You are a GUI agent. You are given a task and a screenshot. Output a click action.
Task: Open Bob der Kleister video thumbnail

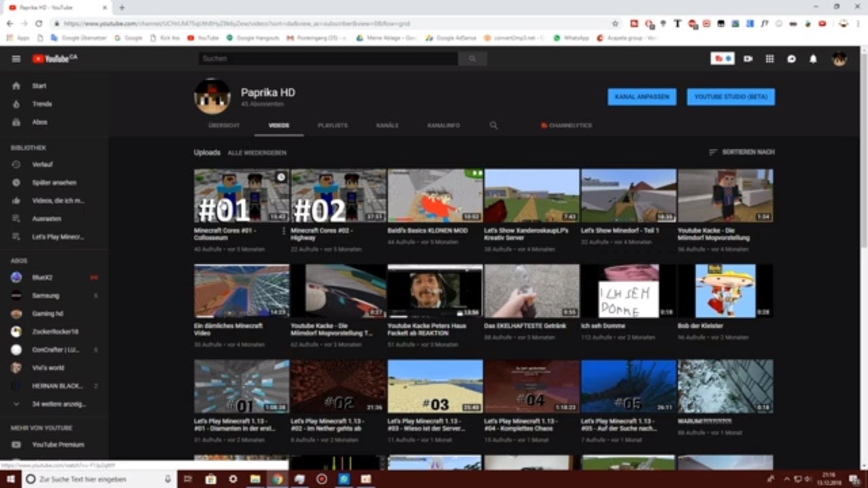click(x=726, y=291)
